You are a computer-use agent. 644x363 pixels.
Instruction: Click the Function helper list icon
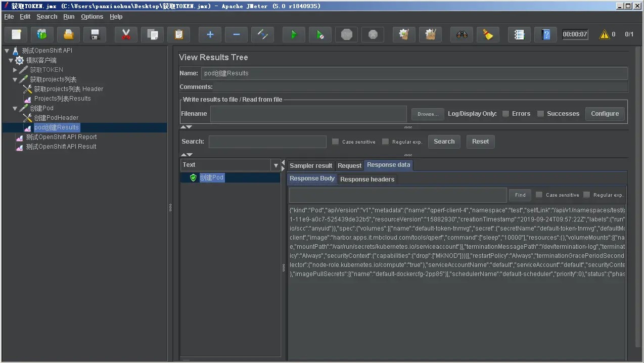tap(519, 34)
